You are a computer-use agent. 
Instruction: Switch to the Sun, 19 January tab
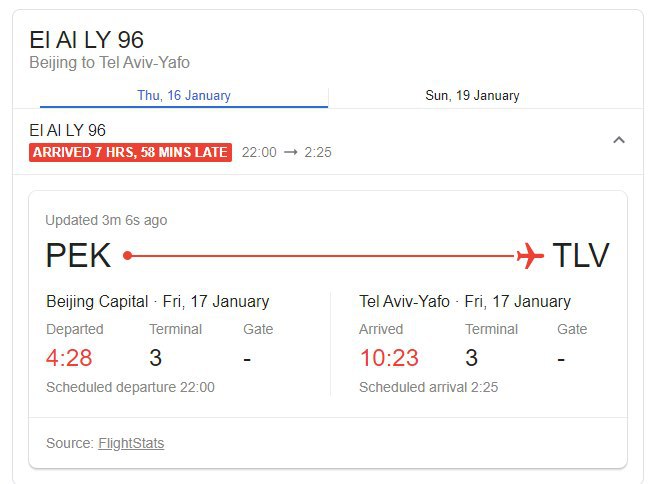(x=472, y=96)
